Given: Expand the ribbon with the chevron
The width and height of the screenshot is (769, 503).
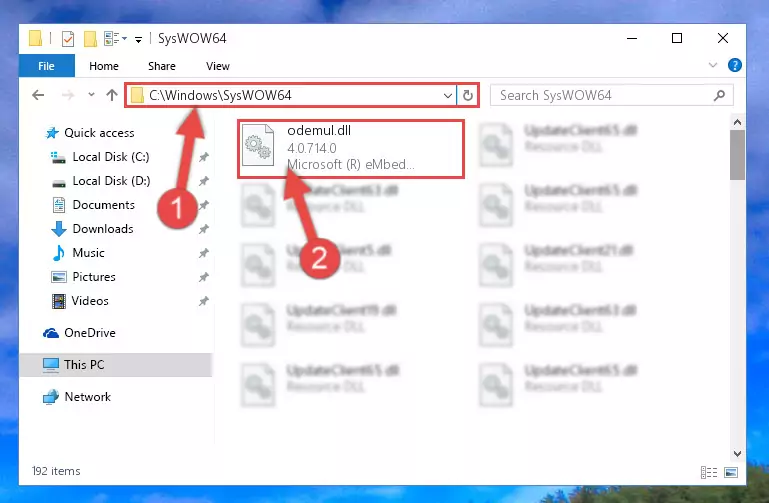Looking at the screenshot, I should [713, 65].
